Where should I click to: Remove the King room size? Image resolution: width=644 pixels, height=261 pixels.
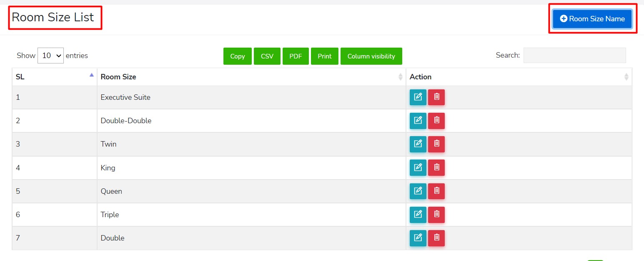point(436,167)
